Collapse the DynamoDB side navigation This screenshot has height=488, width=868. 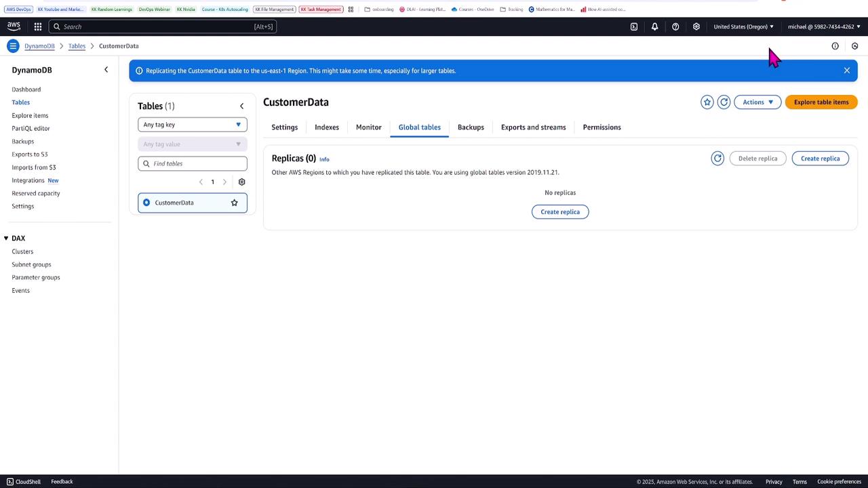coord(106,70)
